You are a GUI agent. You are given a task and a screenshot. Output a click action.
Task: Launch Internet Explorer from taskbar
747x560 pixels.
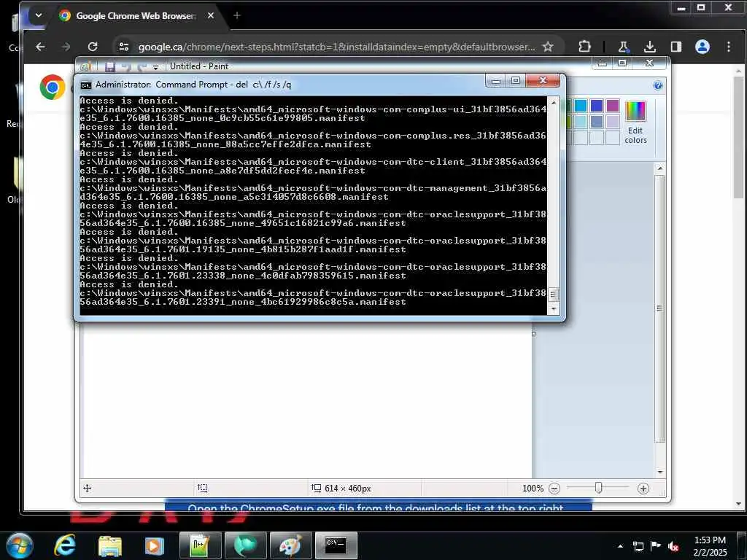(x=65, y=545)
